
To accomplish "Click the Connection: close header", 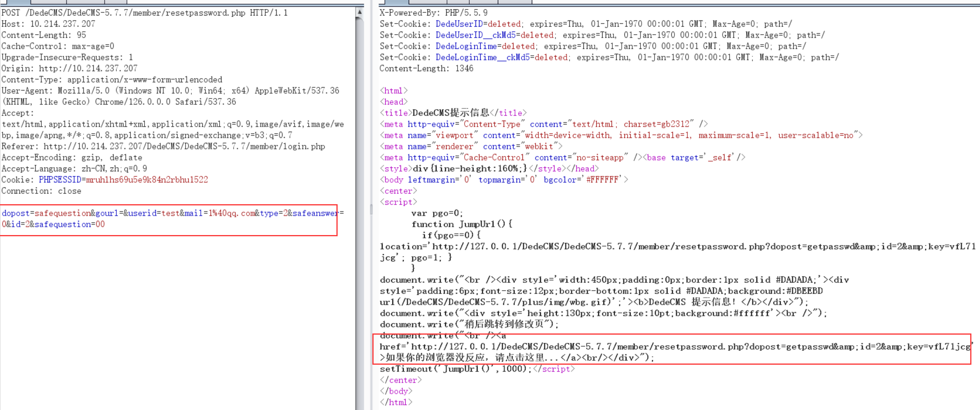I will [x=41, y=191].
